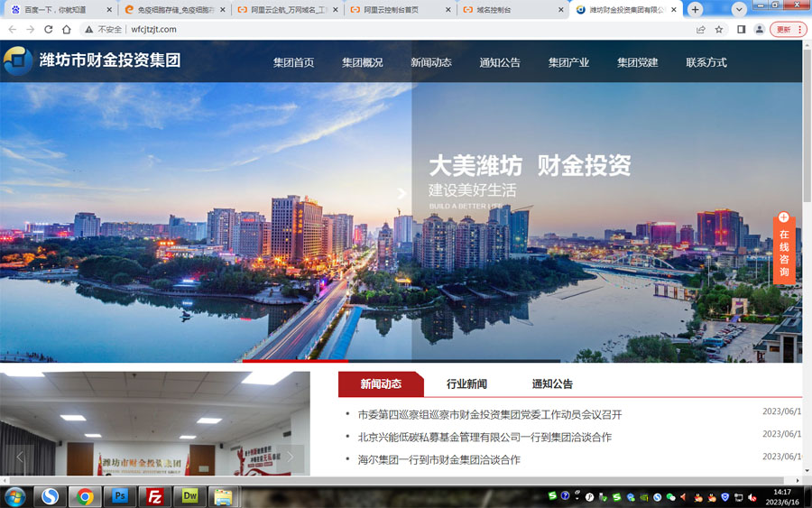Toggle the browser side panel icon
This screenshot has height=508, width=812.
pyautogui.click(x=741, y=29)
